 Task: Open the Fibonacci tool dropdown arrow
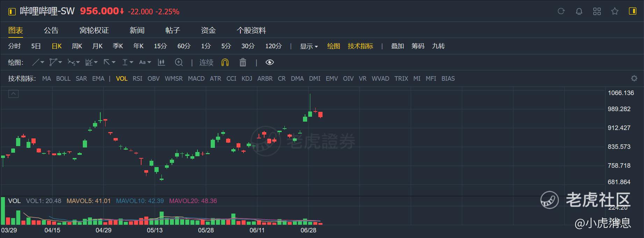[96, 63]
